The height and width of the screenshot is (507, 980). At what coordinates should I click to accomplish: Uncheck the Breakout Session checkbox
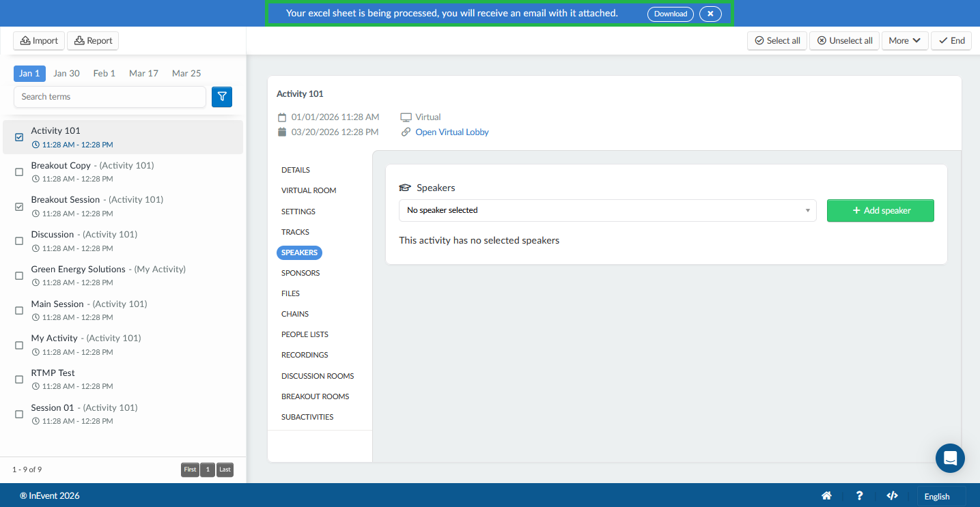[19, 206]
